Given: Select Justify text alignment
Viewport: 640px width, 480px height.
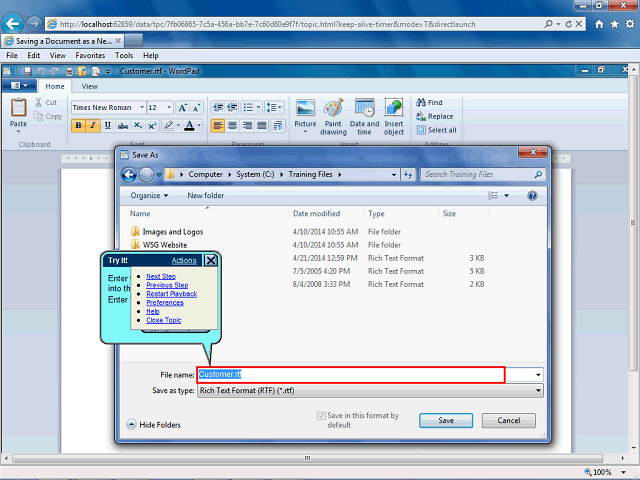Looking at the screenshot, I should [262, 126].
